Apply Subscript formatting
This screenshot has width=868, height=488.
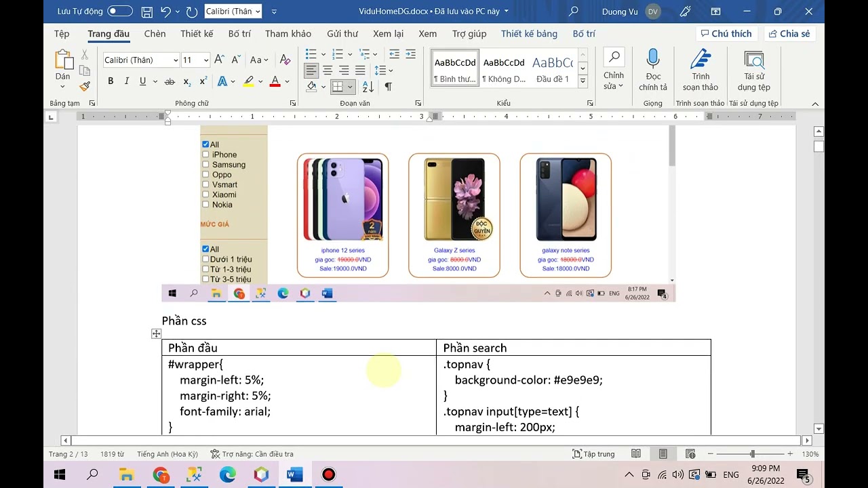[x=187, y=81]
